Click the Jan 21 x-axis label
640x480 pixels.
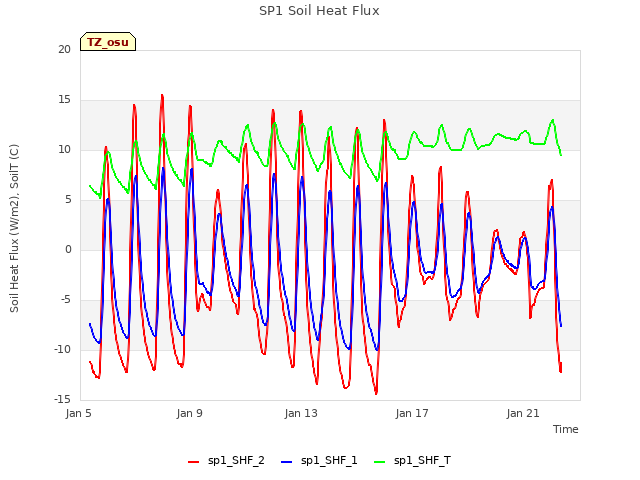coord(523,413)
